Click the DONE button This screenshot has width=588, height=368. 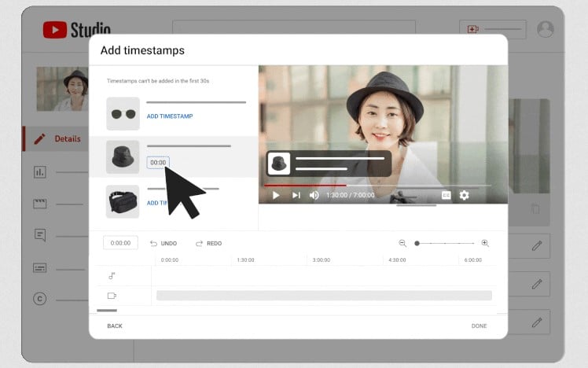pyautogui.click(x=479, y=326)
